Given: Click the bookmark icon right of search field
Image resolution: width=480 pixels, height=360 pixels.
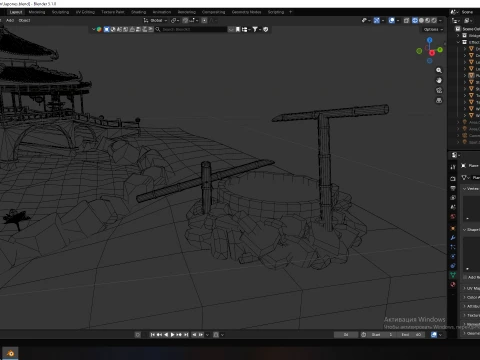Looking at the screenshot, I should (238, 29).
